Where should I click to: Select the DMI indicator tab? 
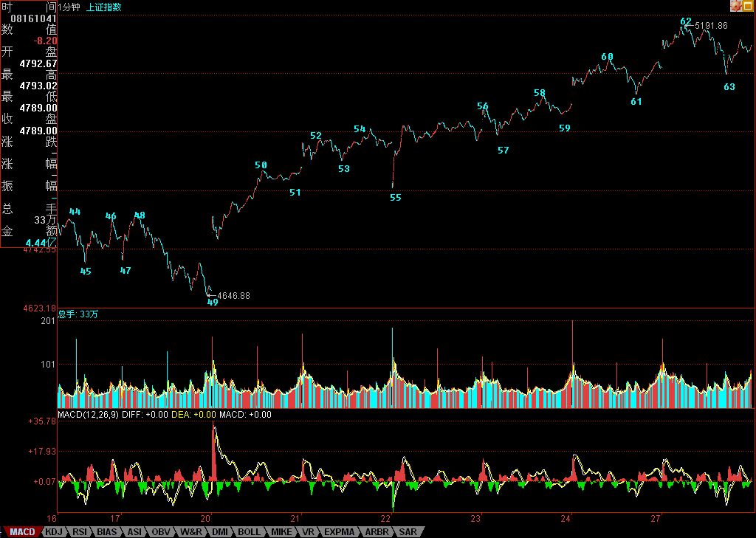(220, 531)
